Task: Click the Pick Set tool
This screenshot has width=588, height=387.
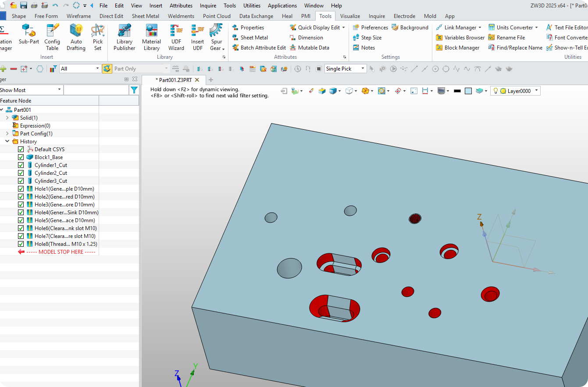Action: [x=98, y=37]
